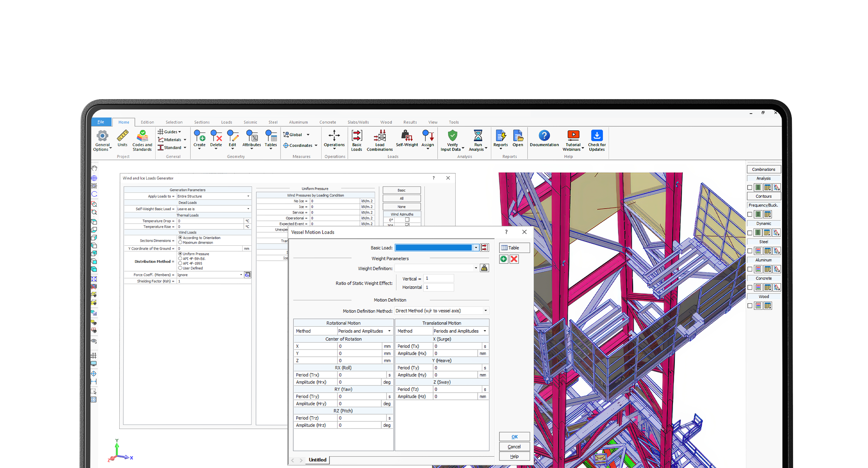Screen dimensions: 868x468
Task: Select Maximum dimension radio button
Action: click(x=180, y=242)
